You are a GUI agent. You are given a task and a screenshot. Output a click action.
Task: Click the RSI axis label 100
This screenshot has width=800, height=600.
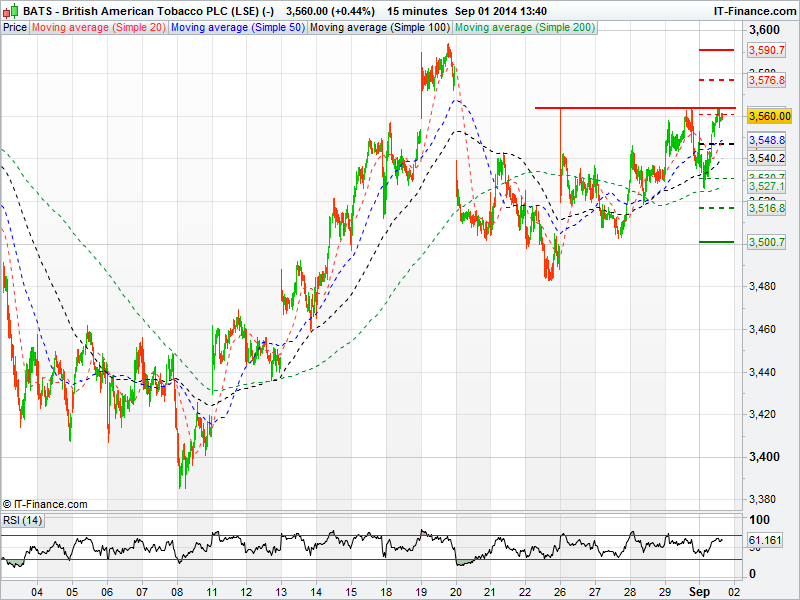point(759,520)
